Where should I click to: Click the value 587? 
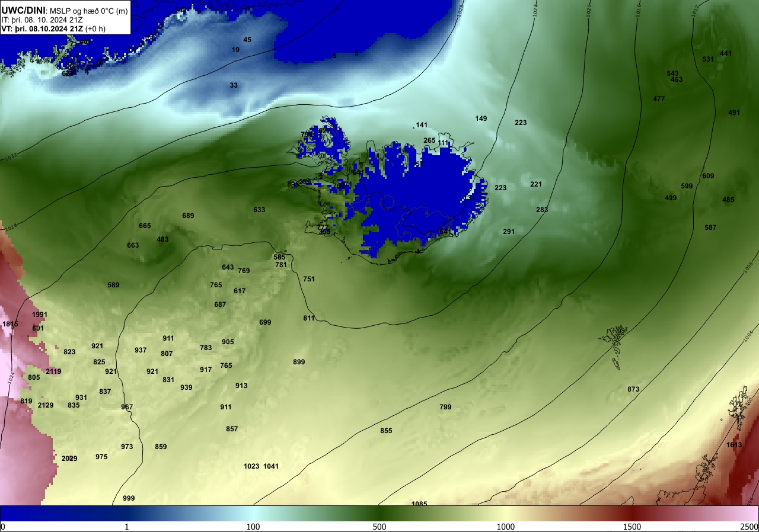click(x=710, y=227)
